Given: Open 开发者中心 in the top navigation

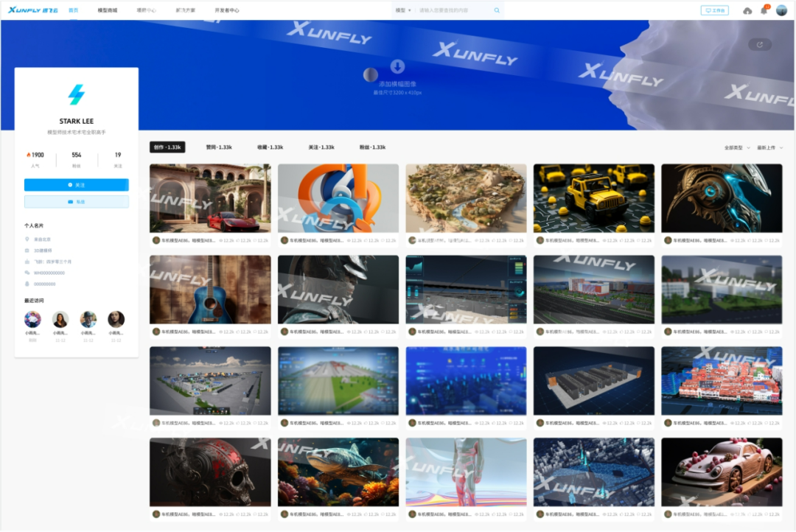Looking at the screenshot, I should (226, 10).
